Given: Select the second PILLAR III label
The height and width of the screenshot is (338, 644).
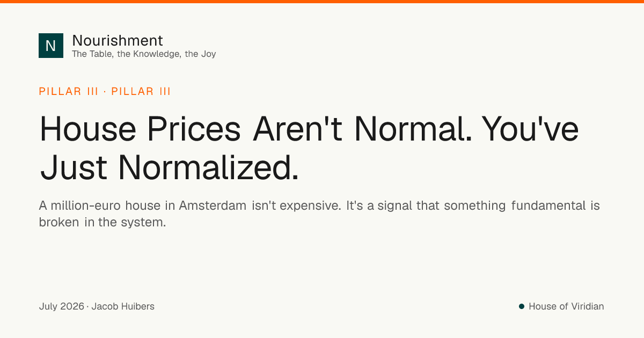Looking at the screenshot, I should pyautogui.click(x=141, y=91).
